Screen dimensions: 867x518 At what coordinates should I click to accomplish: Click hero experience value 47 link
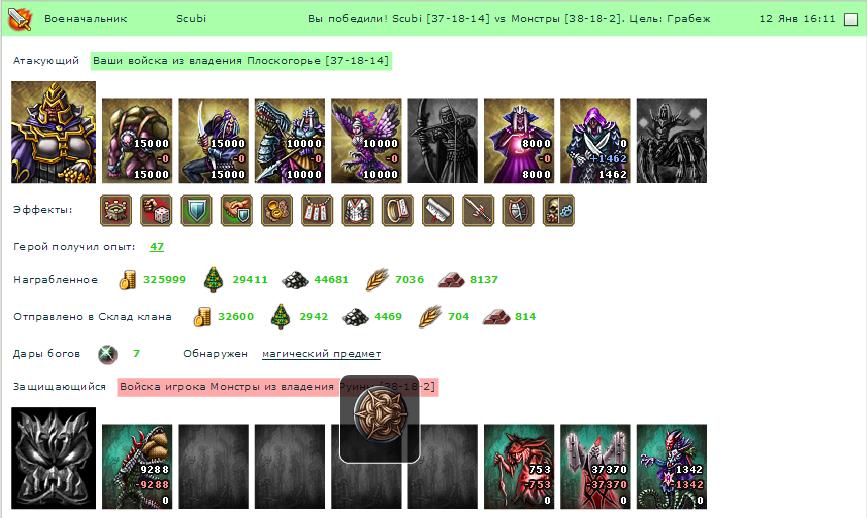pos(157,247)
